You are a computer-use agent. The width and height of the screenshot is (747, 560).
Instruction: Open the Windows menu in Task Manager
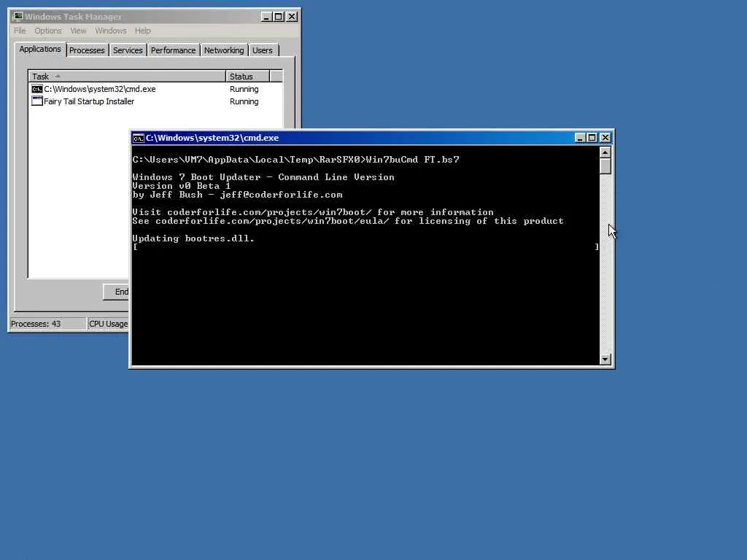pos(111,31)
